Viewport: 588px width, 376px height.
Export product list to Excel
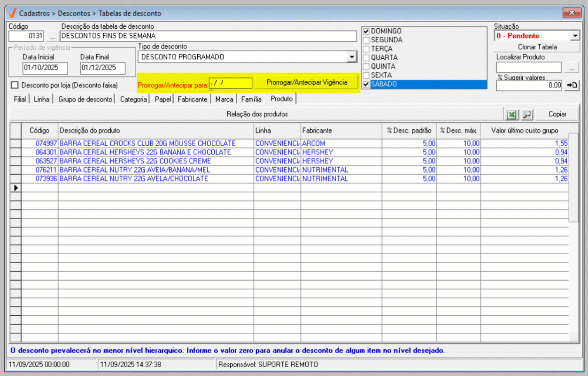[511, 114]
